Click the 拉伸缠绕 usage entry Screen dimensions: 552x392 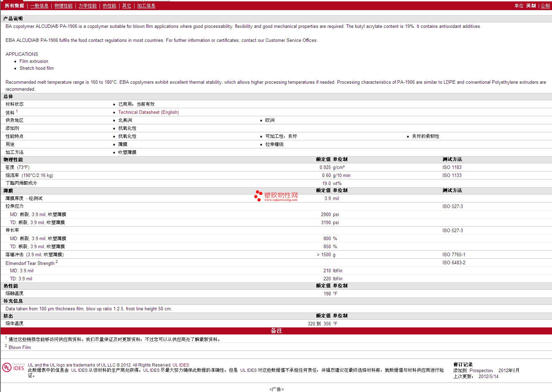[x=274, y=145]
